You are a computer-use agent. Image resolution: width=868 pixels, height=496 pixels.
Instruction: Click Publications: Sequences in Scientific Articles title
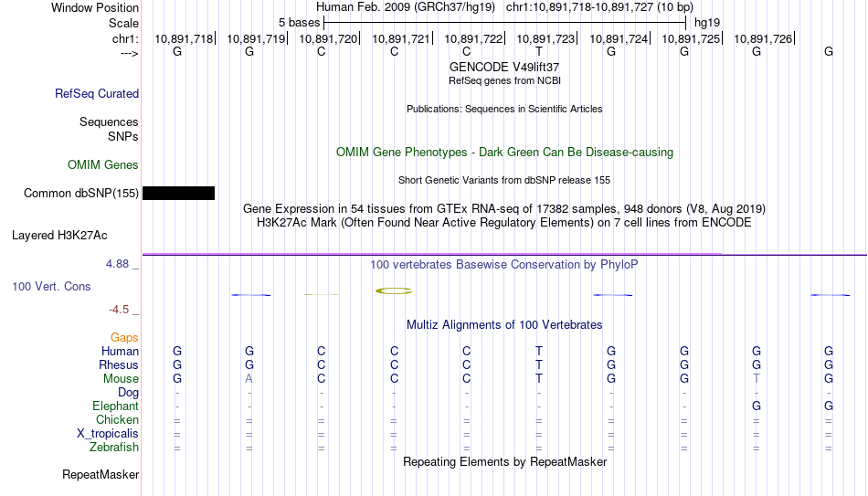pyautogui.click(x=504, y=109)
